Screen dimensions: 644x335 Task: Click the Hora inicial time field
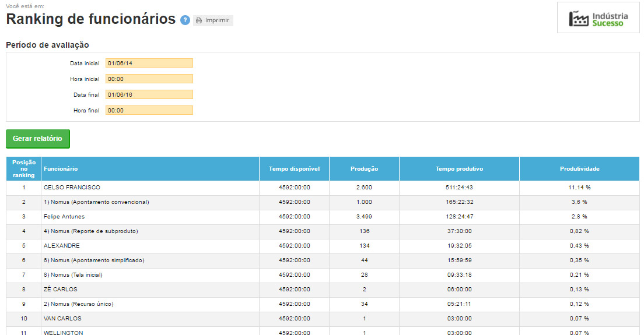tap(149, 79)
